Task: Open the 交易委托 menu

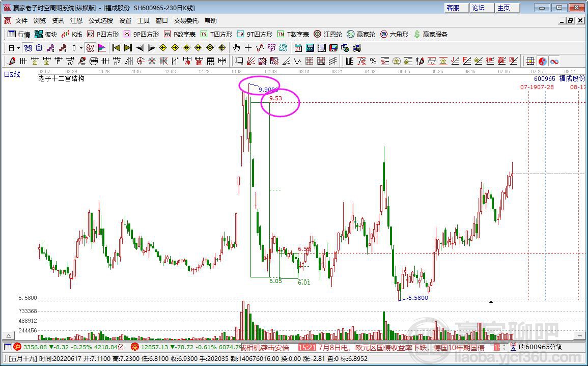Action: point(186,21)
